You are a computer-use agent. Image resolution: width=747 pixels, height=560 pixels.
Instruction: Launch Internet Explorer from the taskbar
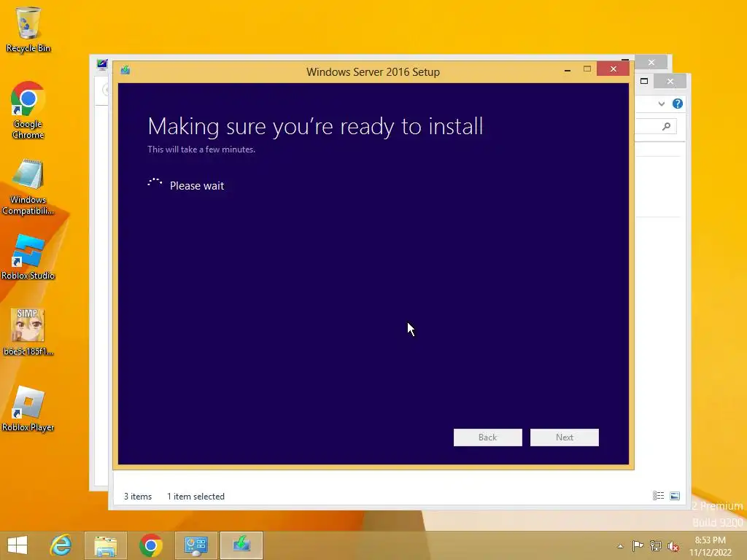pyautogui.click(x=61, y=545)
